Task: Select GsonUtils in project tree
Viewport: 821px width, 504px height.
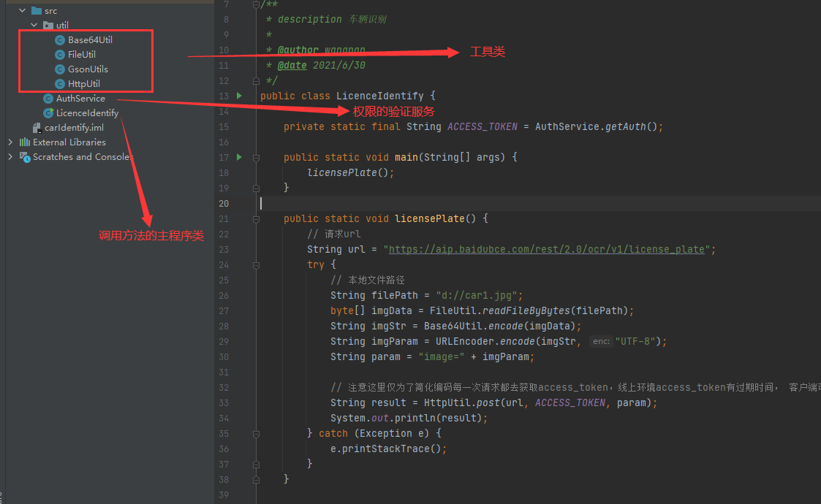Action: click(x=88, y=69)
